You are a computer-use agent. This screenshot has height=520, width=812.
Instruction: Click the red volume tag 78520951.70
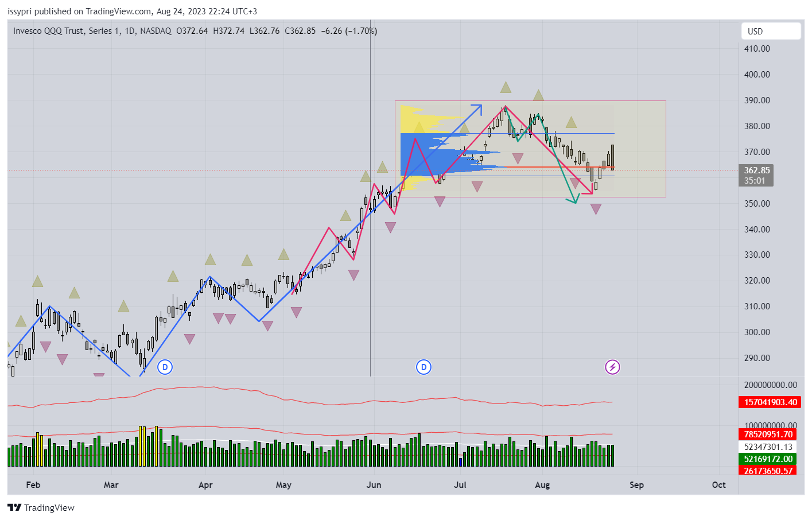[x=768, y=434]
